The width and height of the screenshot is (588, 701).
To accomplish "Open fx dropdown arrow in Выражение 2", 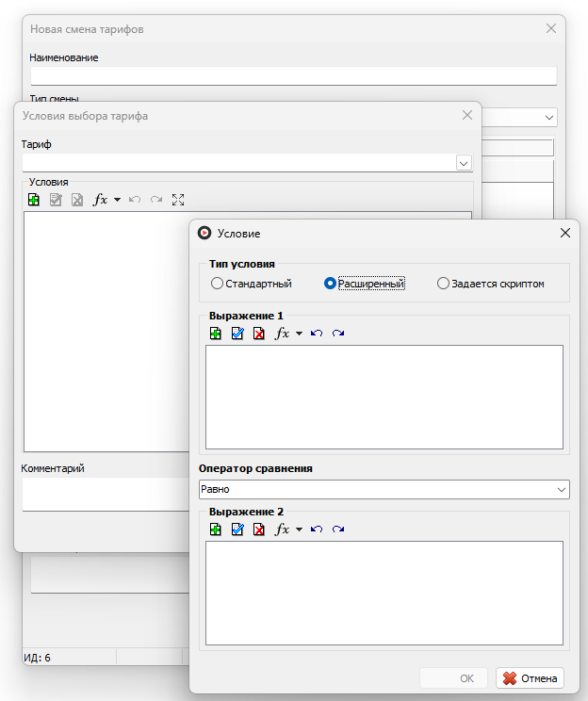I will click(299, 530).
